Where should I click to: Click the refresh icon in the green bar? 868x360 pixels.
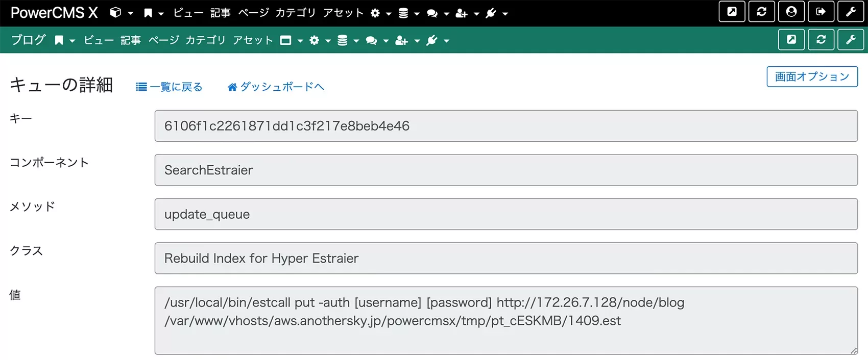tap(821, 39)
